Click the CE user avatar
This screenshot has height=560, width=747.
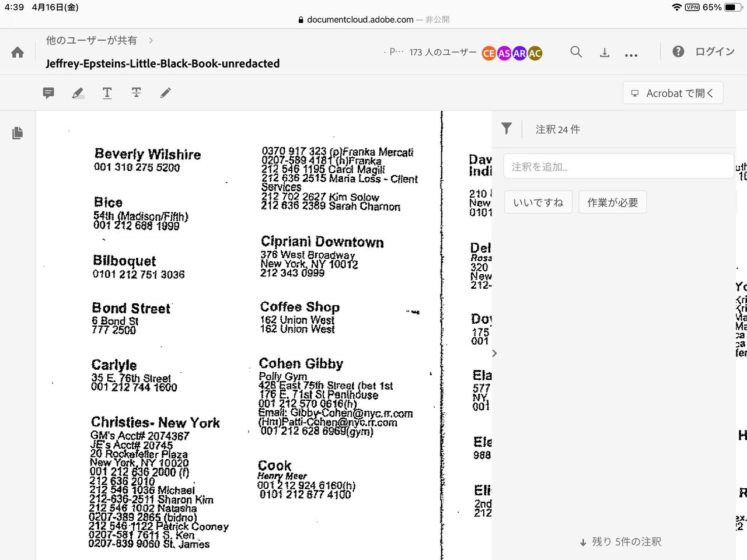coord(488,53)
